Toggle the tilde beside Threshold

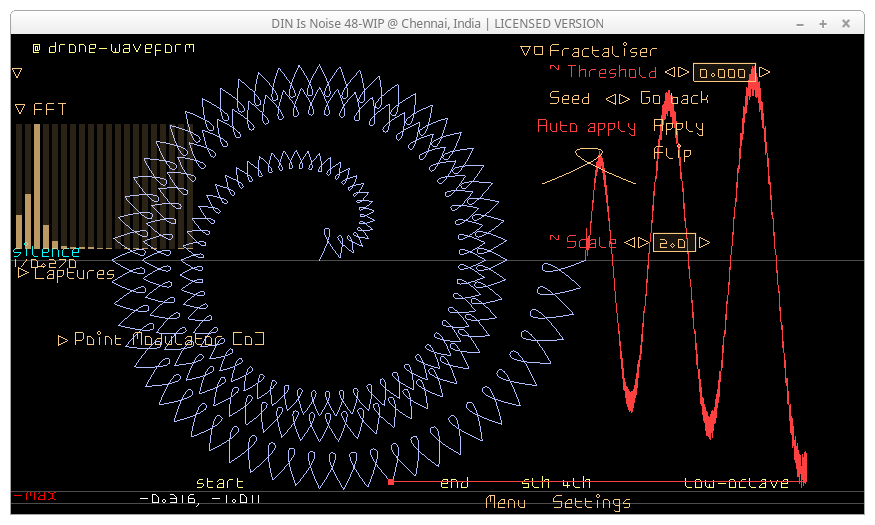pos(554,68)
